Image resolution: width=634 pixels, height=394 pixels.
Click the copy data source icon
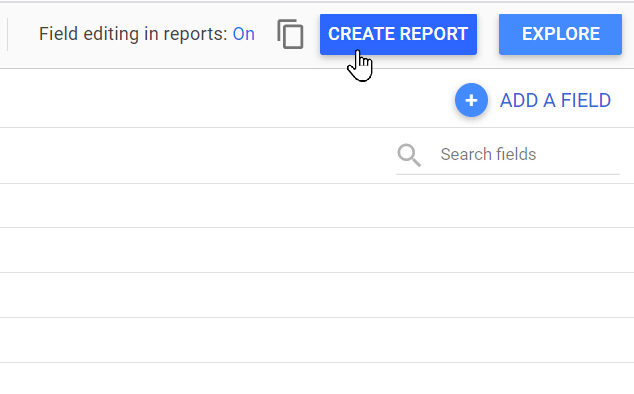290,34
